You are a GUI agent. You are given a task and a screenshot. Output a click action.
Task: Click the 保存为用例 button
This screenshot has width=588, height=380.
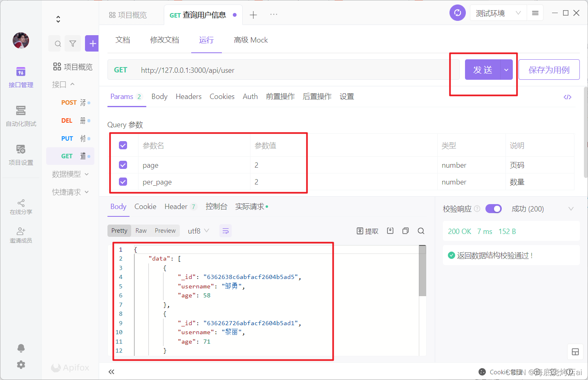click(549, 70)
